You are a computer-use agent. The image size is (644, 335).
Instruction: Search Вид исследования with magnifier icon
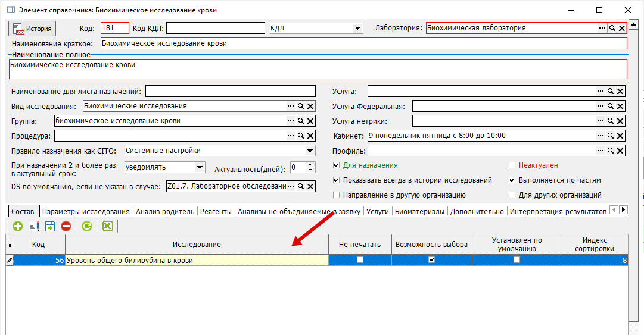click(x=301, y=106)
